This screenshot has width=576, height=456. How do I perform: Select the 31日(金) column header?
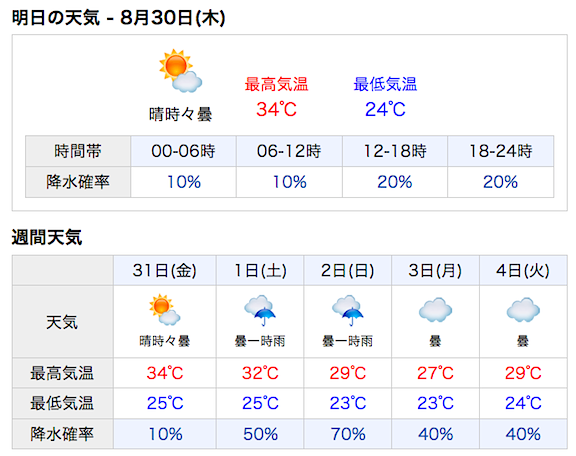(165, 270)
